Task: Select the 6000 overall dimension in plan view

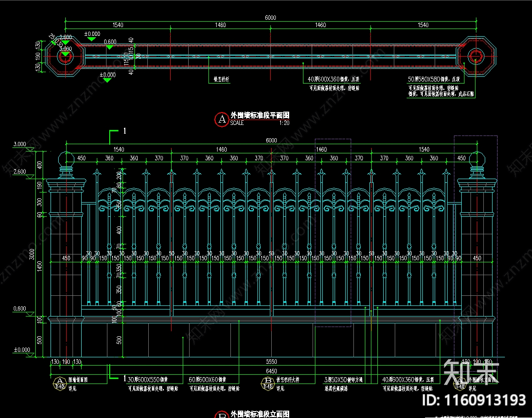Action: pos(271,18)
